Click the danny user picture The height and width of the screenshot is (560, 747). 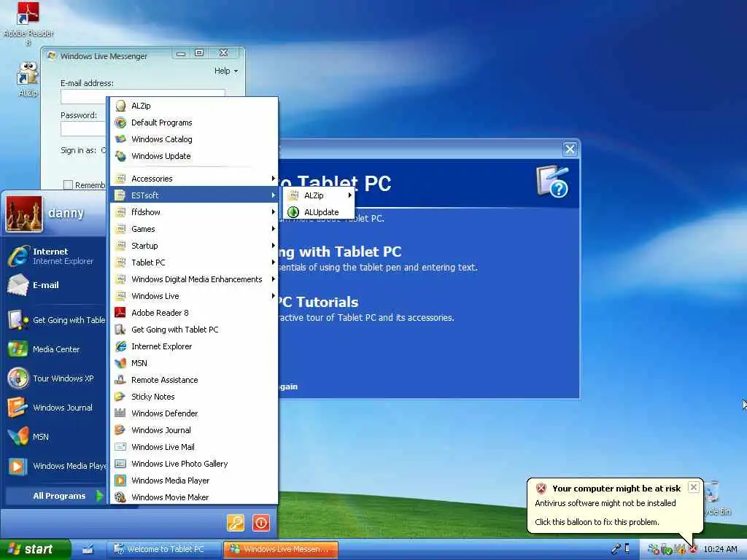click(24, 214)
